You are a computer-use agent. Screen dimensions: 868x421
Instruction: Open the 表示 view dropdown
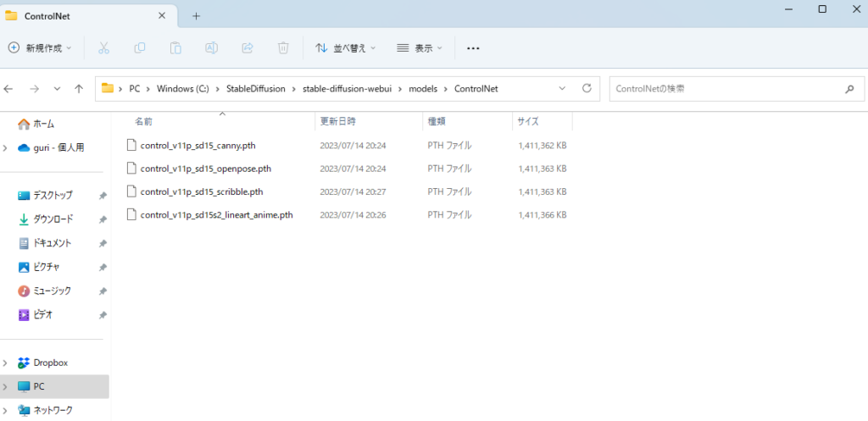click(x=420, y=48)
